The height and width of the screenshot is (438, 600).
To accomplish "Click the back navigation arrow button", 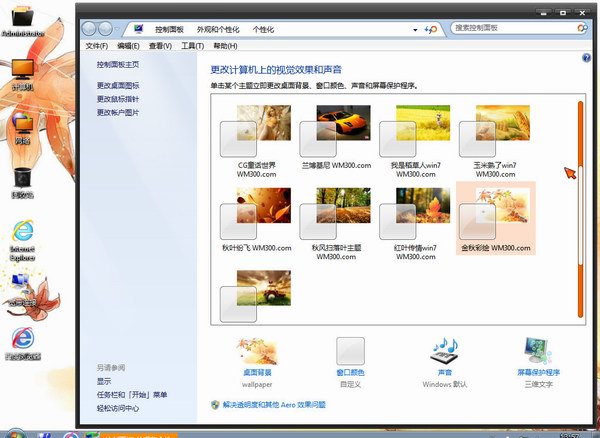I will coord(90,29).
